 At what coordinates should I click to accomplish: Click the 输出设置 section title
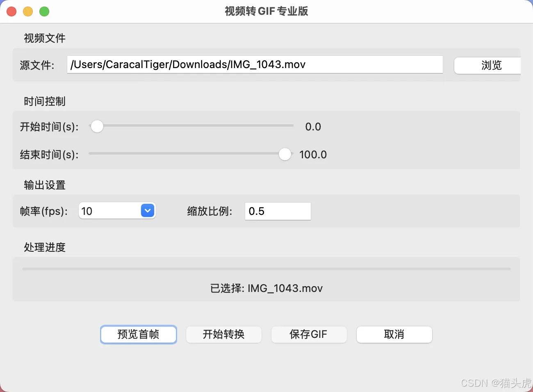[45, 185]
